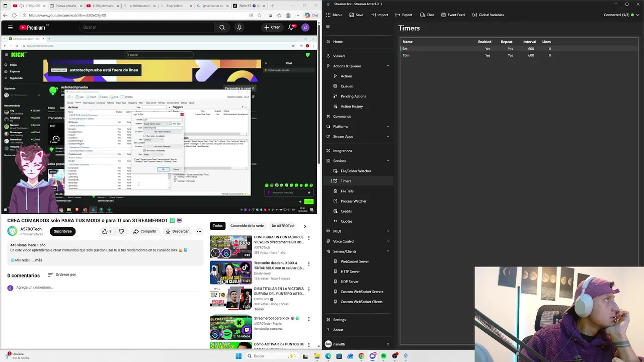Expand the nanelfb account dropdown

point(388,344)
